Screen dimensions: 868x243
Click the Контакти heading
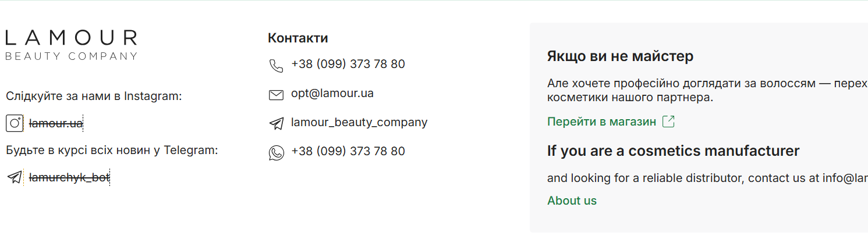point(297,38)
